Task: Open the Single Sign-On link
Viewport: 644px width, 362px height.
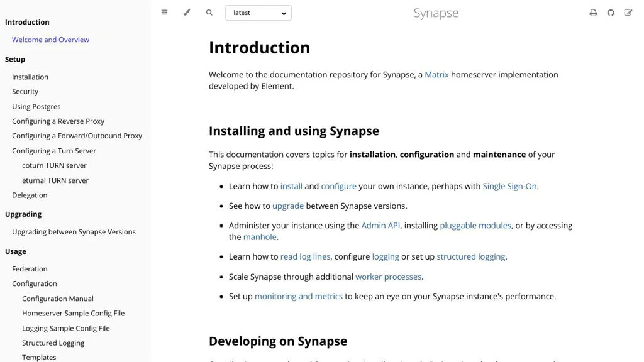Action: (509, 186)
